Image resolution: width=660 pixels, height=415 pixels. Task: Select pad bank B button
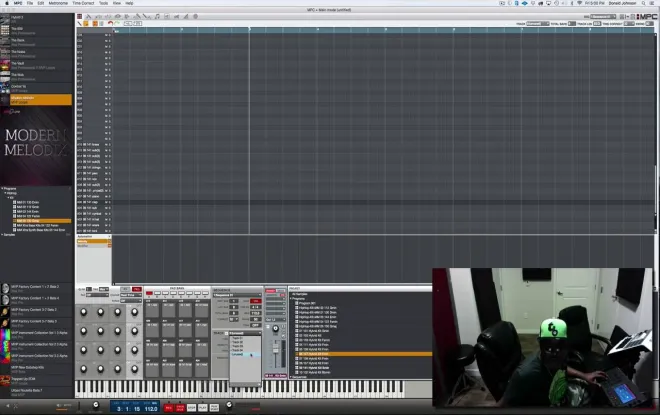[157, 293]
